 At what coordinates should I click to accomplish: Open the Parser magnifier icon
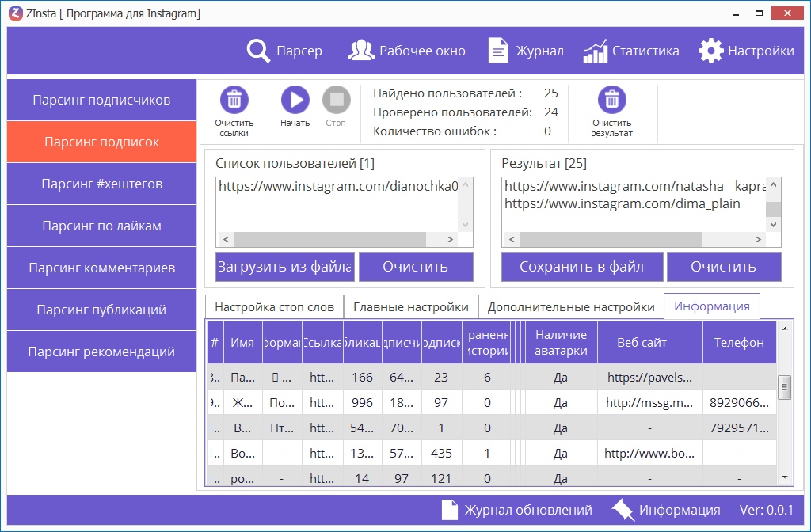[x=258, y=51]
